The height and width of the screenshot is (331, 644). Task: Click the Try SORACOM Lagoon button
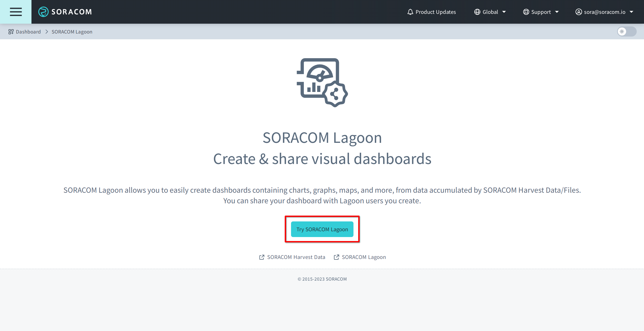[x=322, y=229]
